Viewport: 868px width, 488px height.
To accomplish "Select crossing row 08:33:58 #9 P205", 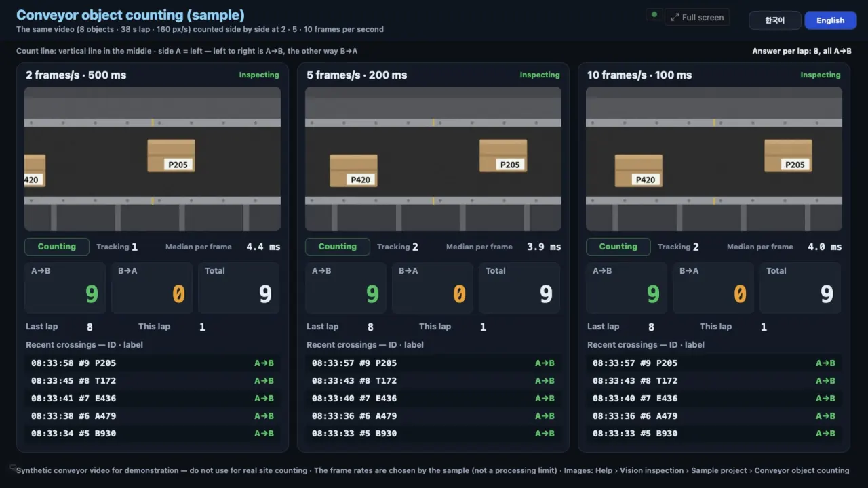I will (153, 363).
